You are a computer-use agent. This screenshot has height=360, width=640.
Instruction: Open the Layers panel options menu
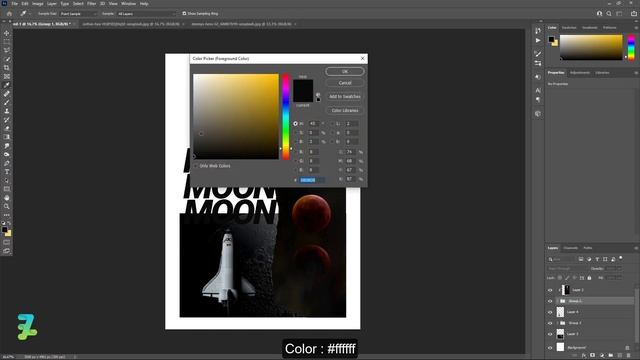point(636,248)
